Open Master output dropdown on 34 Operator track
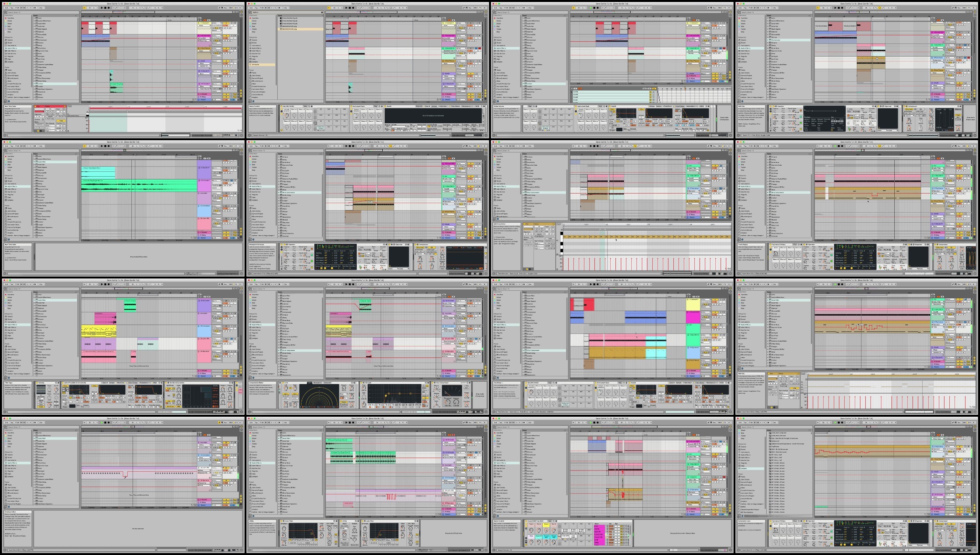This screenshot has height=555, width=980. tap(461, 359)
